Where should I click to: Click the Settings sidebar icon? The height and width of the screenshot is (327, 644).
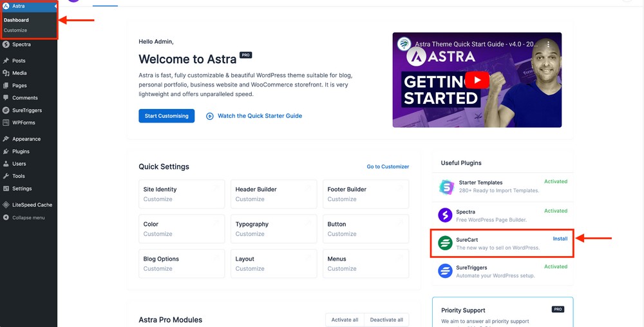click(x=6, y=188)
